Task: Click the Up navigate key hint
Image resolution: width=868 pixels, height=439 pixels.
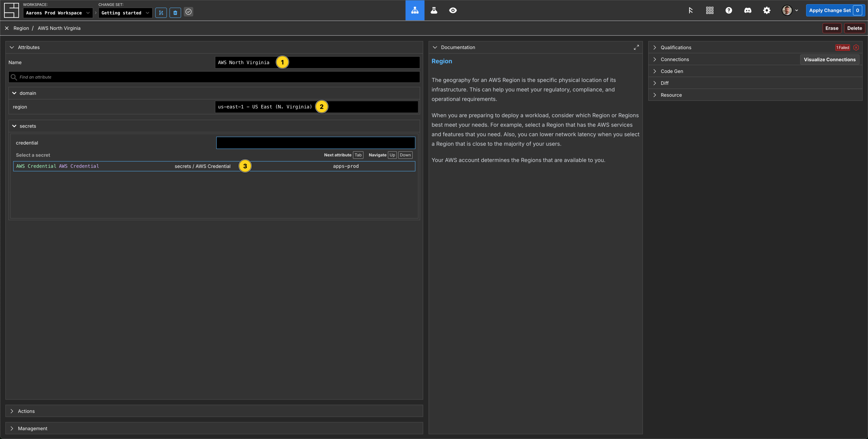Action: pyautogui.click(x=392, y=155)
